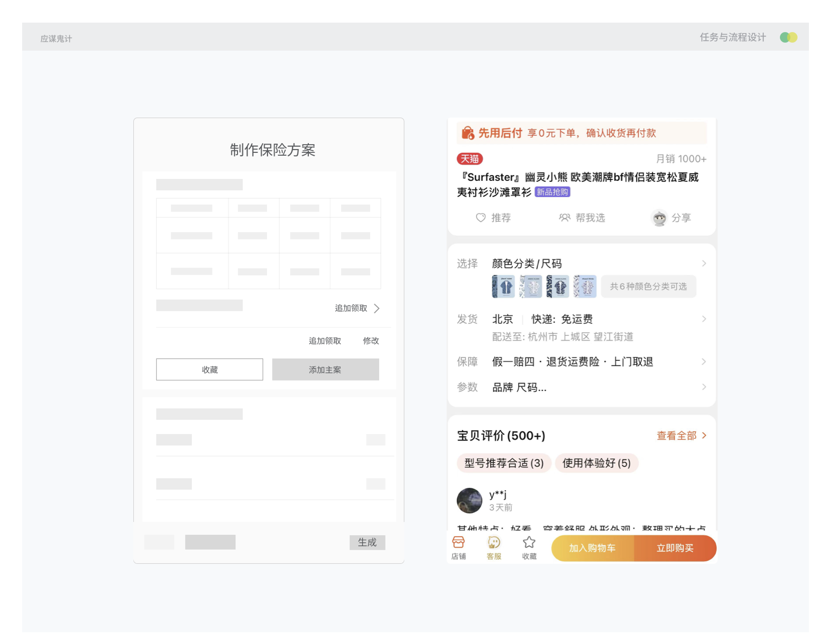
Task: Click the 生成 button in insurance form
Action: coord(367,542)
